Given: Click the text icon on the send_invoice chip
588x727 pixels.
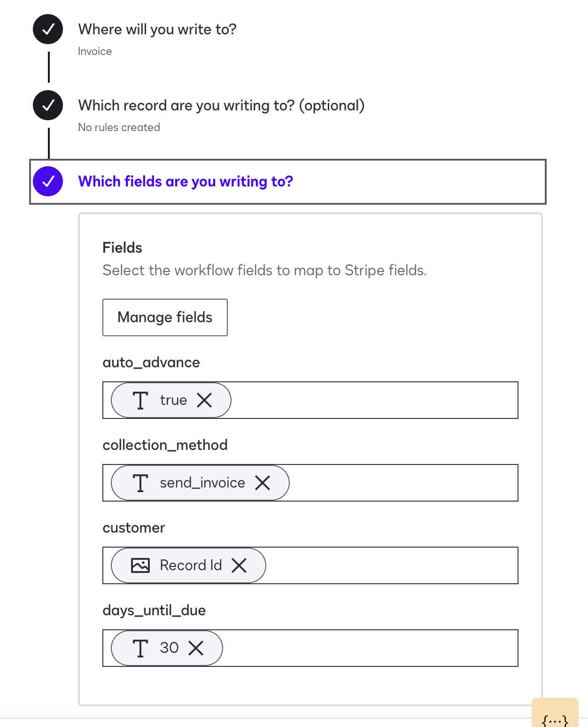Looking at the screenshot, I should (140, 483).
